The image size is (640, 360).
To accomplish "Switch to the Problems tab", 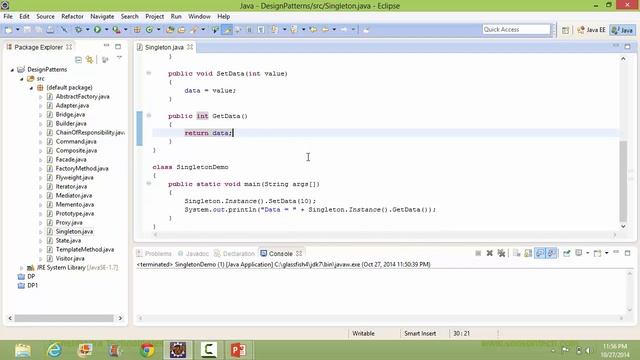I will tap(154, 253).
